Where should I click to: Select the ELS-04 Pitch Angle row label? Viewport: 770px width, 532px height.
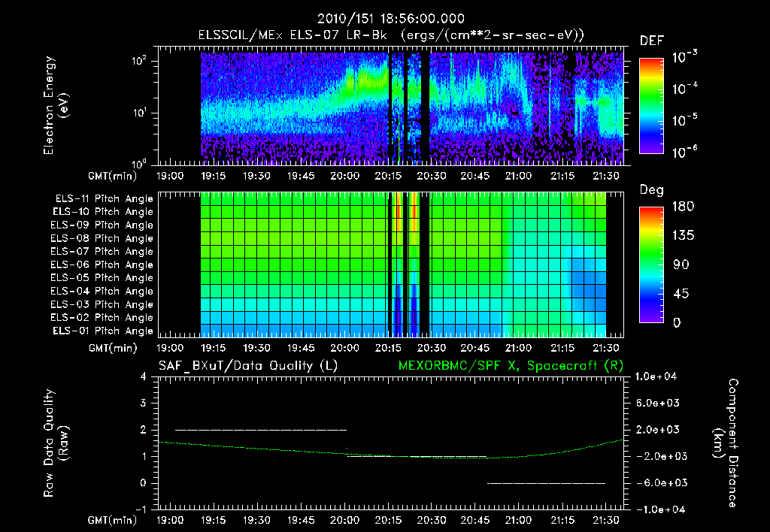[102, 291]
